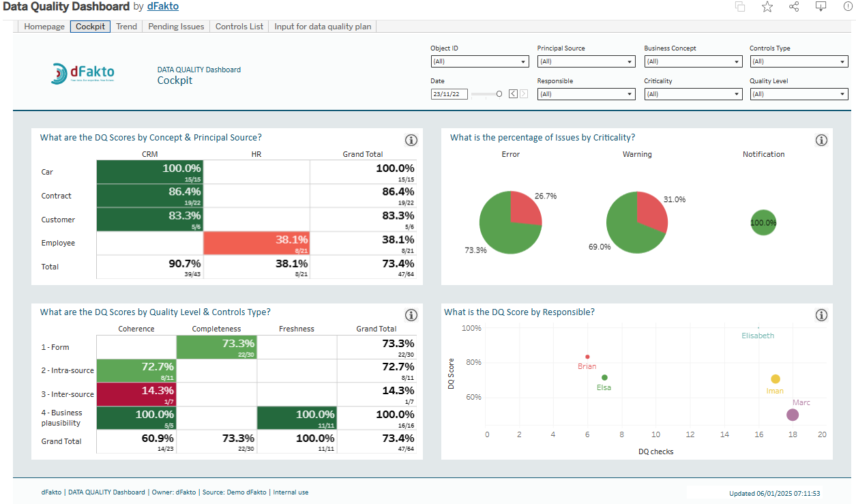Open the Pending Issues tab
Viewport: 856px width, 504px height.
click(176, 27)
